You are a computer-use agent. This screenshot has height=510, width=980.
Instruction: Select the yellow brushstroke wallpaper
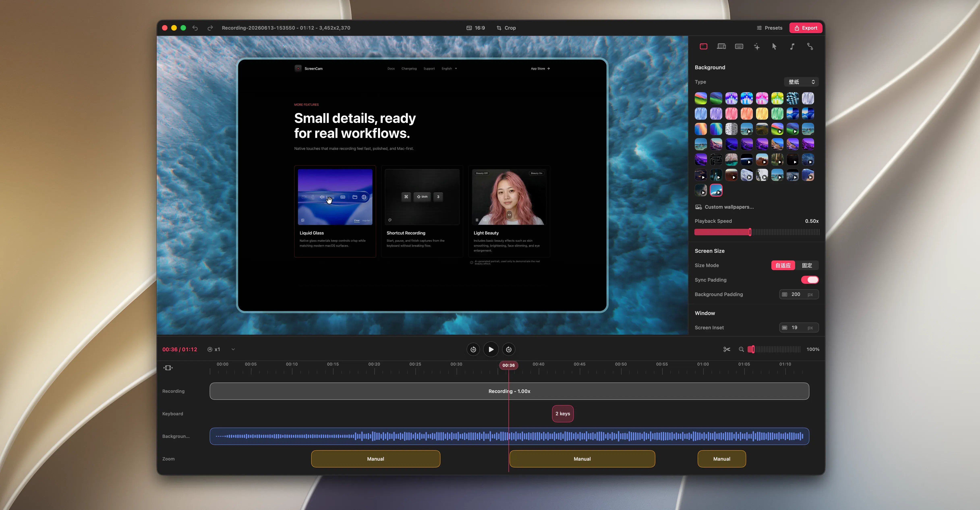coord(762,113)
